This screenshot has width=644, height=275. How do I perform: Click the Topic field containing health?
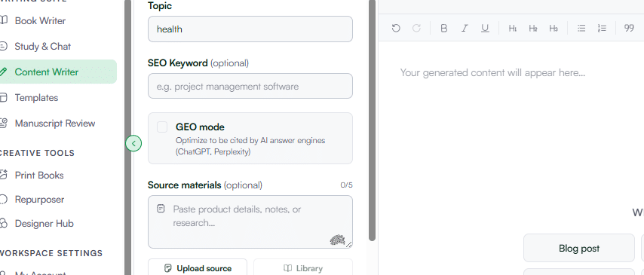pyautogui.click(x=250, y=29)
